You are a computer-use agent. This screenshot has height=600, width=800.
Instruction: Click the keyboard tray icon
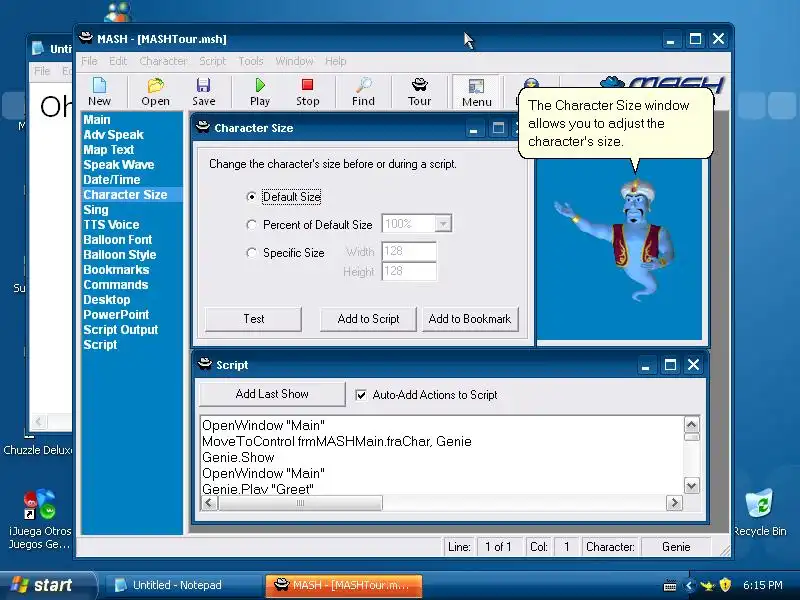[670, 586]
